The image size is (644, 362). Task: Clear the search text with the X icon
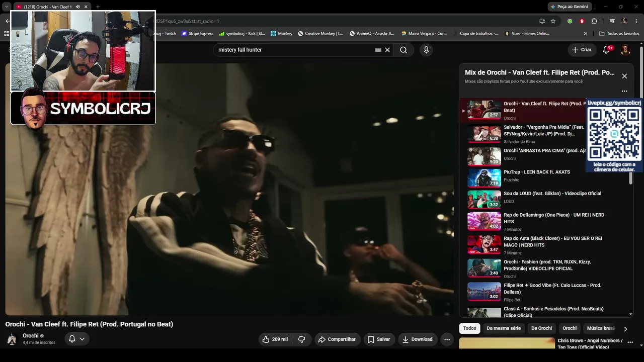click(387, 50)
